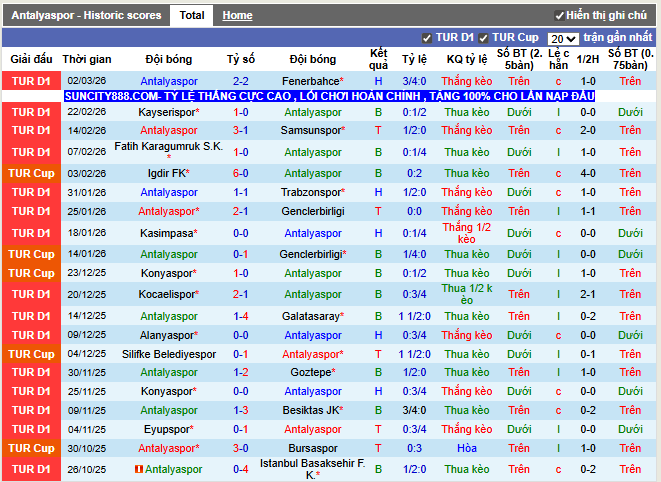Click the Igdir FK team name

[167, 173]
